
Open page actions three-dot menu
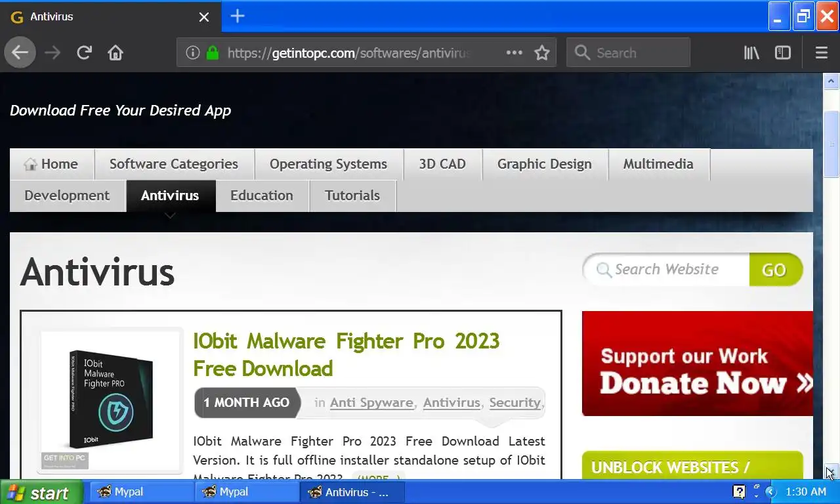tap(514, 52)
